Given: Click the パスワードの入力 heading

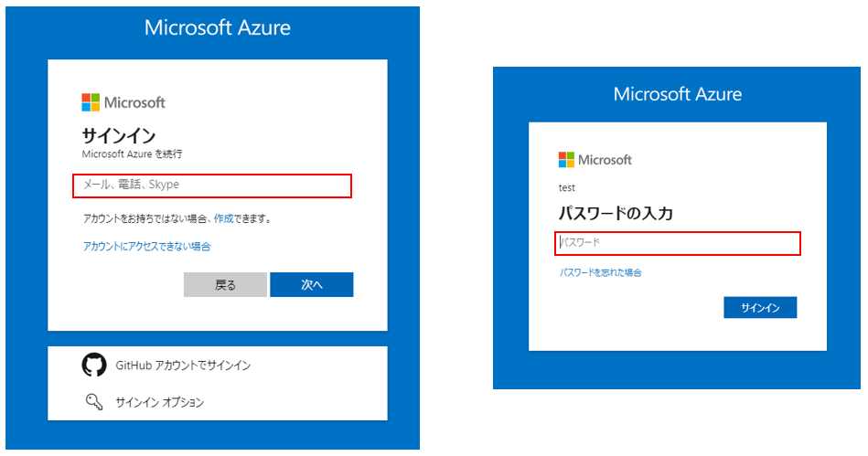Looking at the screenshot, I should pyautogui.click(x=616, y=214).
